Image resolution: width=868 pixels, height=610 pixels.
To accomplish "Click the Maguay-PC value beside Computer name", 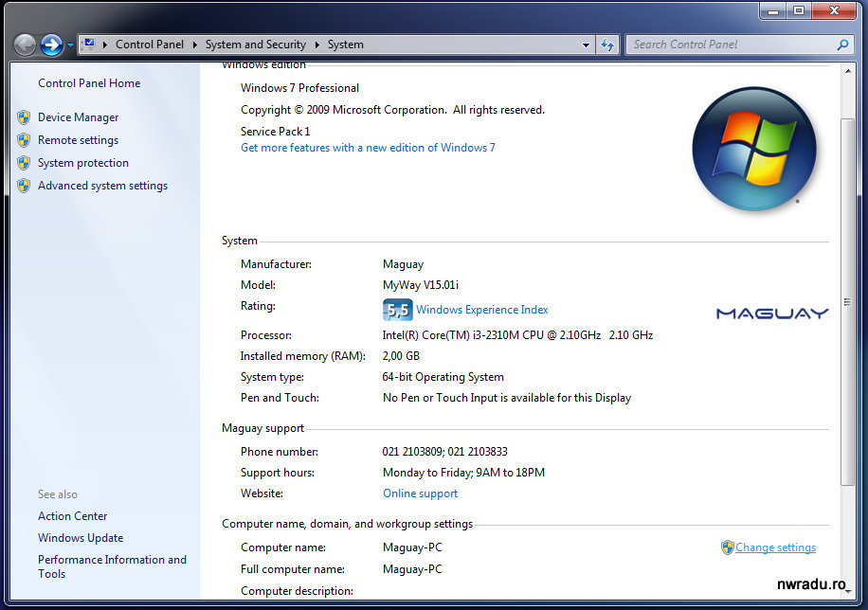I will click(x=412, y=547).
